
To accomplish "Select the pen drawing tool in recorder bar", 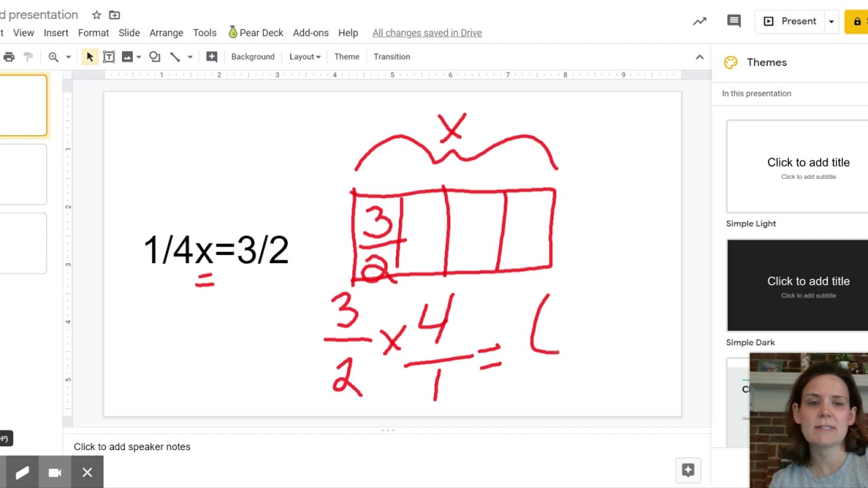I will coord(22,472).
